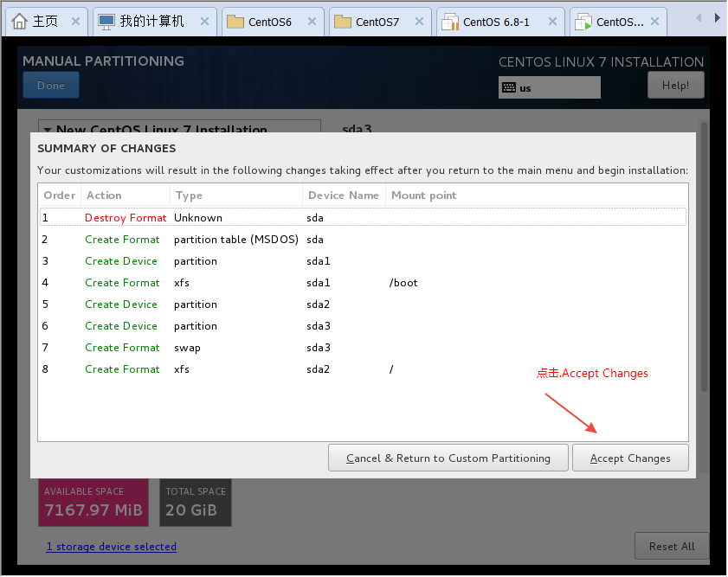This screenshot has width=728, height=577.
Task: Close the CentOS7 tab
Action: 419,22
